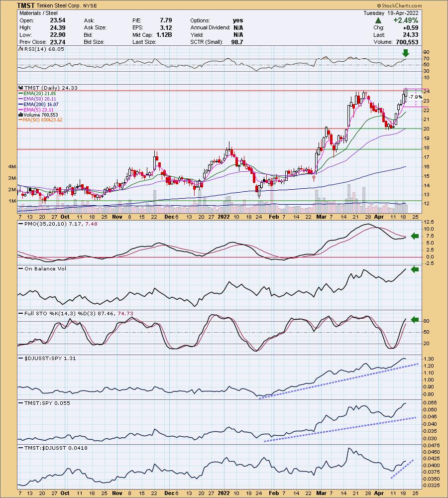Click the EPS value 3.12
The image size is (448, 498).
[166, 27]
